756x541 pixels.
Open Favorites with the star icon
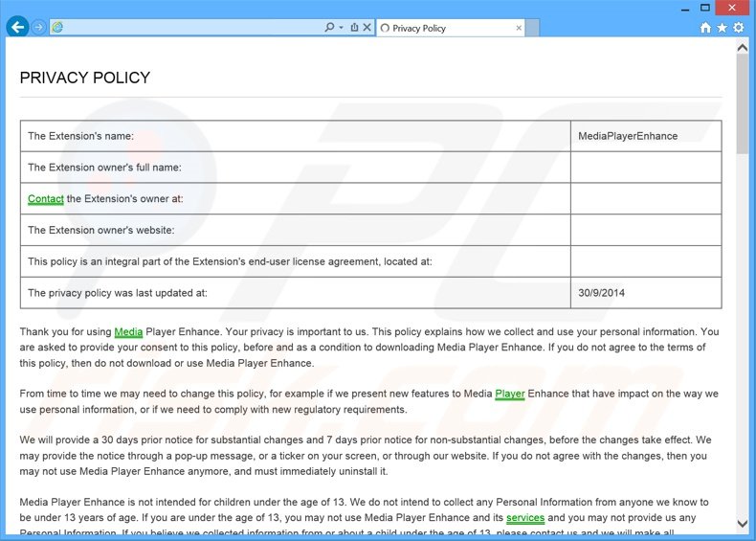[722, 28]
